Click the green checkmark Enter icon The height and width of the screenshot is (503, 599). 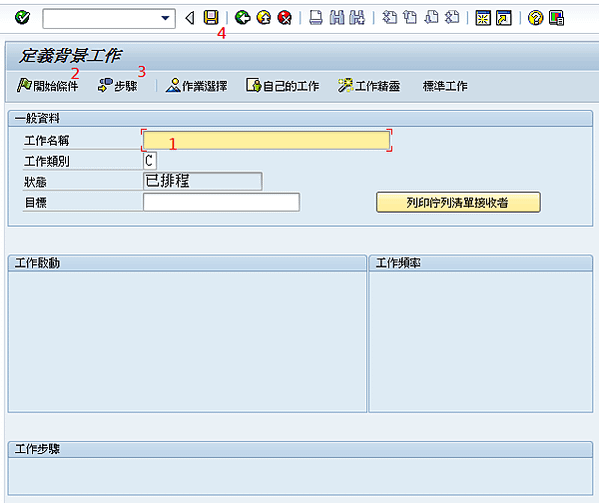tap(22, 18)
